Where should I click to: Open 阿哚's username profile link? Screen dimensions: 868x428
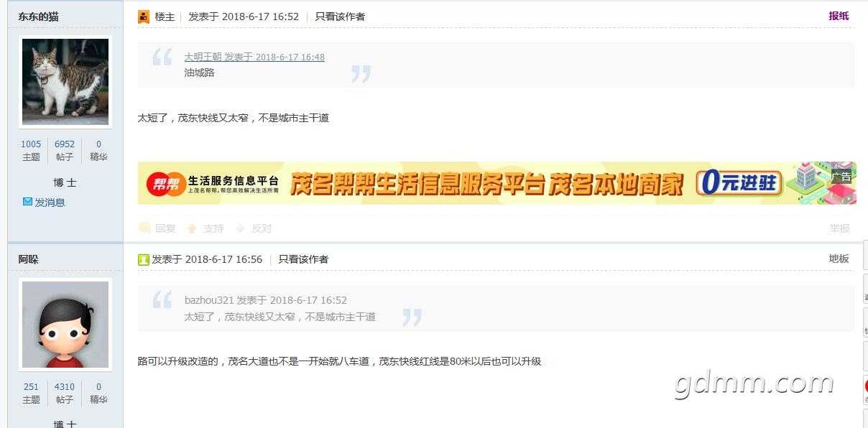[29, 259]
